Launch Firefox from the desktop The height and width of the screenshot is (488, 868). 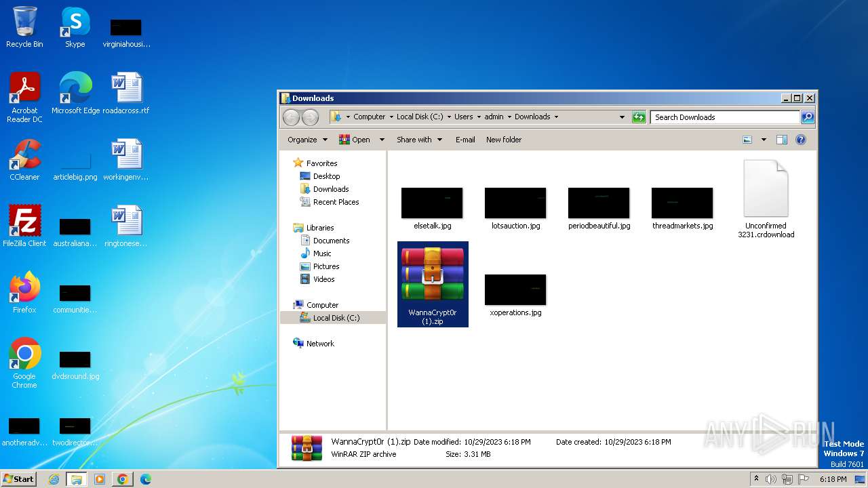[24, 292]
